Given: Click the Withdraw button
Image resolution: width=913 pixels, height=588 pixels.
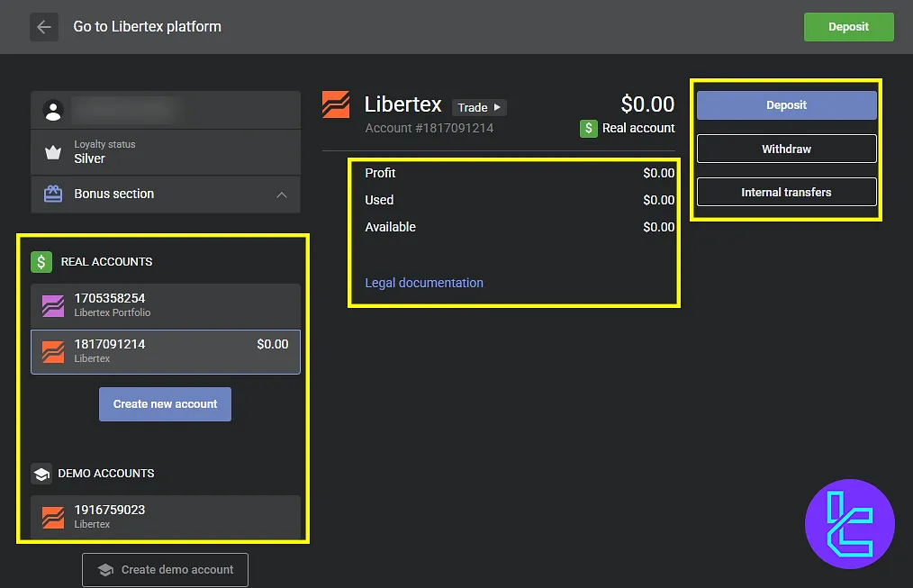Looking at the screenshot, I should click(x=787, y=149).
